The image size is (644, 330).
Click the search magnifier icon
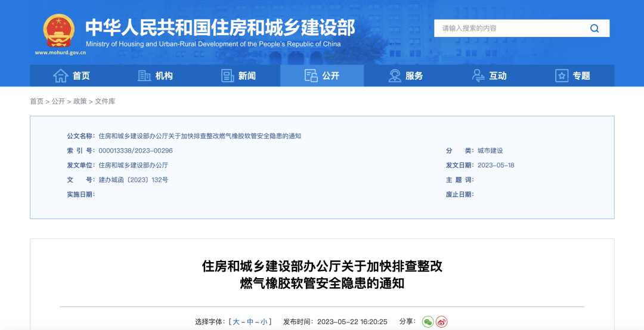(595, 29)
